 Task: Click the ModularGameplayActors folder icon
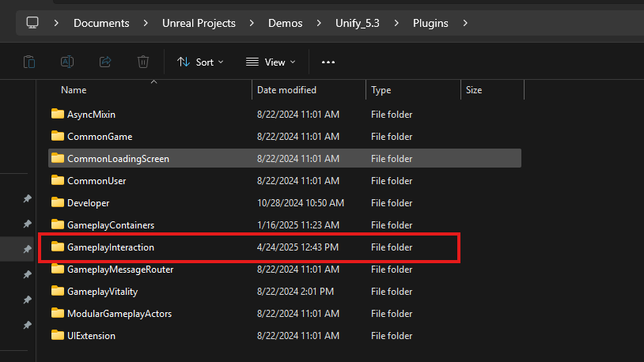pyautogui.click(x=58, y=314)
